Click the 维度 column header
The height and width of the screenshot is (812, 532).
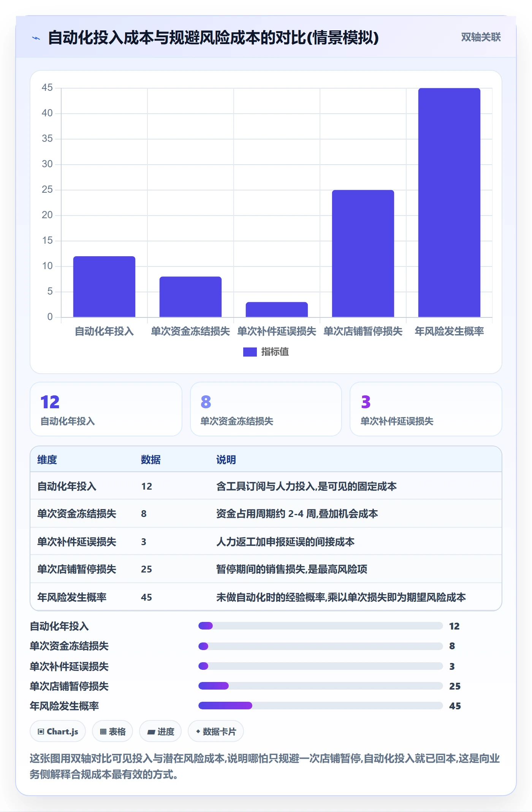pos(47,460)
